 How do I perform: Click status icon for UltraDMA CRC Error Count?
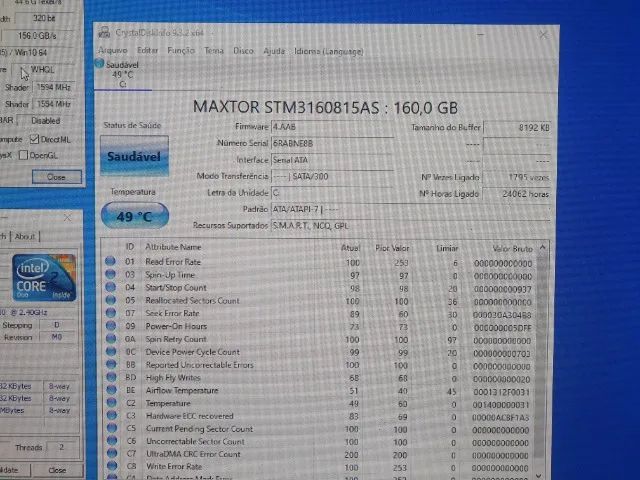(112, 453)
